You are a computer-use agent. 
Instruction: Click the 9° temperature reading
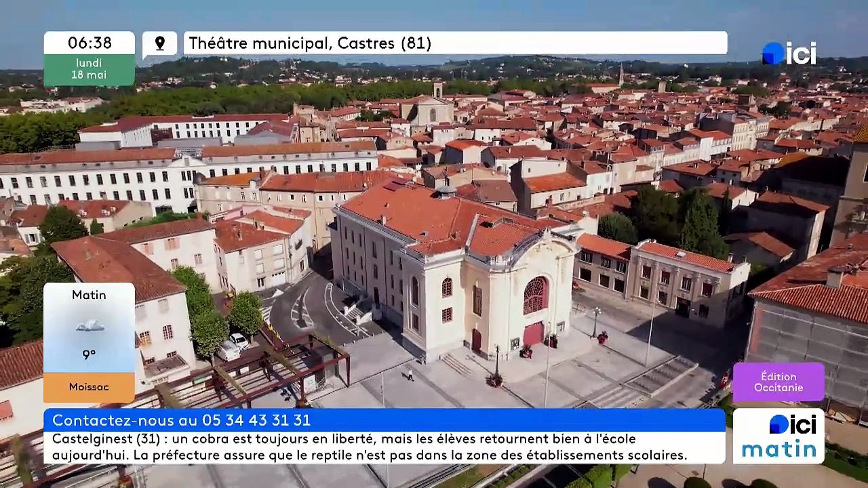pyautogui.click(x=89, y=354)
